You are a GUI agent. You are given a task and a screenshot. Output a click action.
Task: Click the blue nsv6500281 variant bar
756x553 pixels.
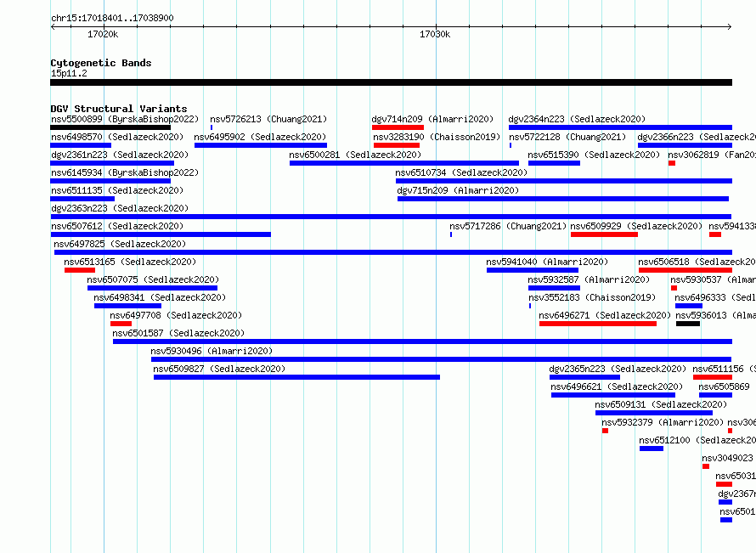[404, 163]
